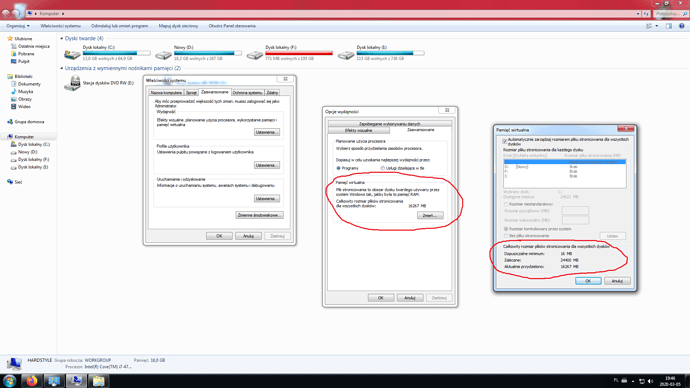Select Dysk lokalny (F:) in sidebar tree
Screen dimensions: 690x388
point(33,160)
